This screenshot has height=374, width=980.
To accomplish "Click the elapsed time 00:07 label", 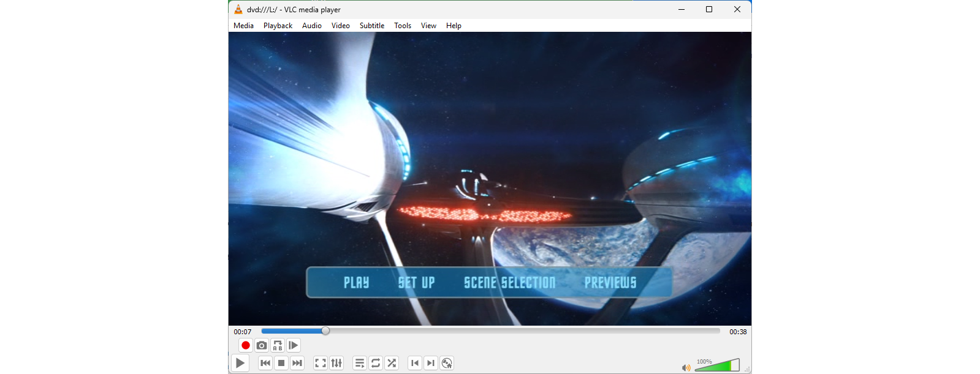I will (242, 332).
